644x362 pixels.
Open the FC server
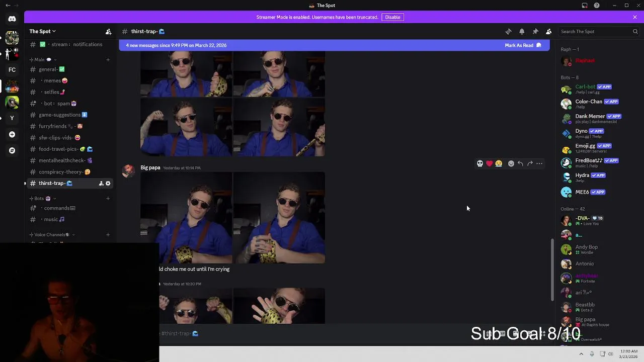click(12, 70)
